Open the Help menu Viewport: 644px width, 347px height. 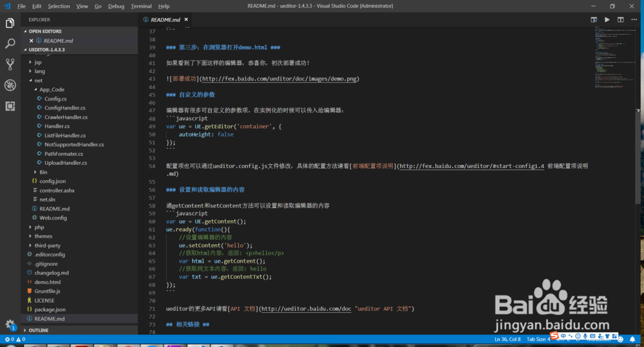[x=164, y=6]
